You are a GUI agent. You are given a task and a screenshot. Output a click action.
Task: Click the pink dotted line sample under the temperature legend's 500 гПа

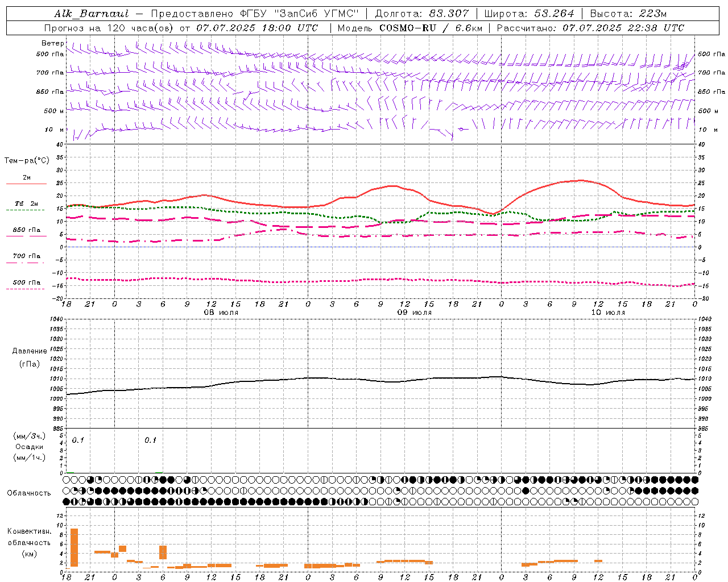25,289
